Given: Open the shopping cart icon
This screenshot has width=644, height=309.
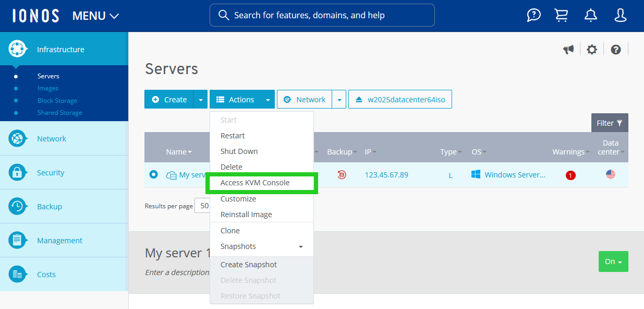Looking at the screenshot, I should click(x=561, y=15).
